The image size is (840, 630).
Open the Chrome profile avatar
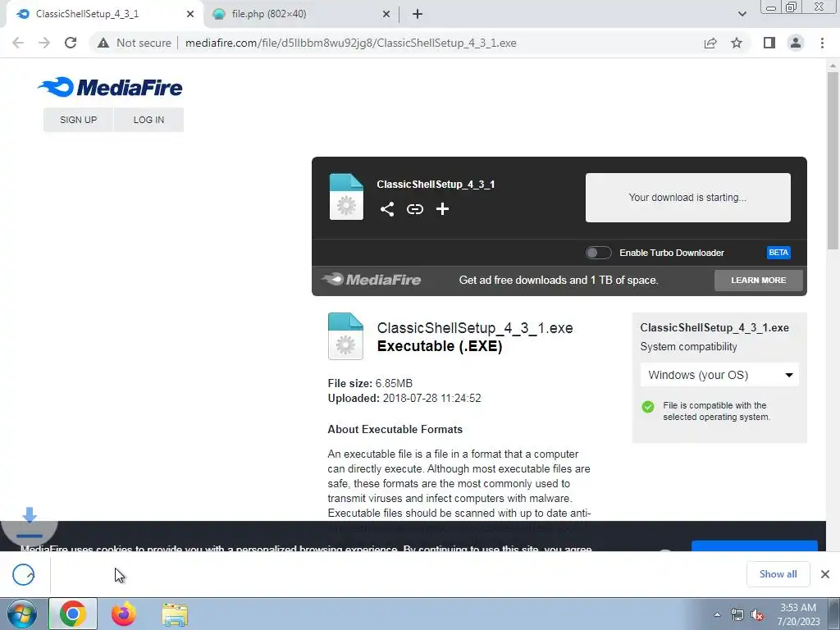(x=796, y=43)
